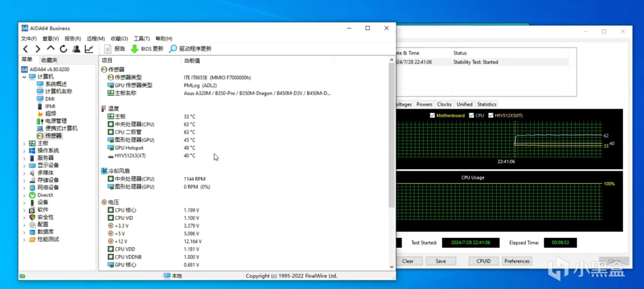The height and width of the screenshot is (289, 644).
Task: Click the 多媒体 speaker icon in the tree
Action: [32, 172]
